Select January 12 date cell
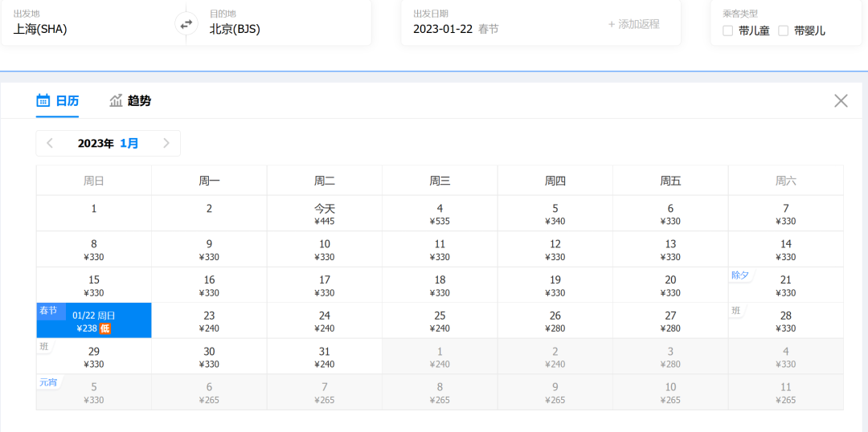The height and width of the screenshot is (432, 868). pos(555,249)
